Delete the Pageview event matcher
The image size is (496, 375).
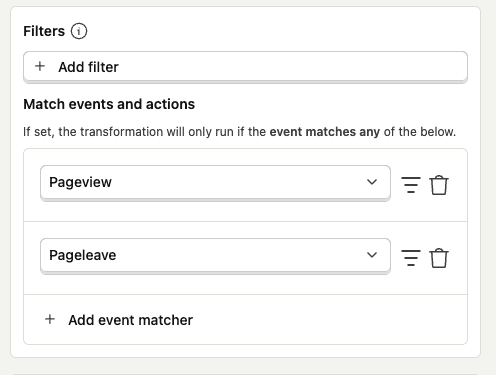click(x=439, y=185)
